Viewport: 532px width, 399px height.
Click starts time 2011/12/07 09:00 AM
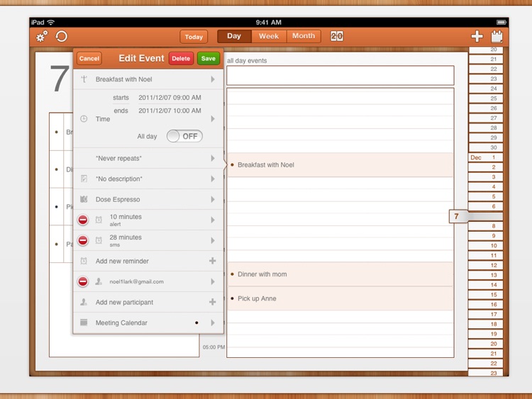point(170,98)
